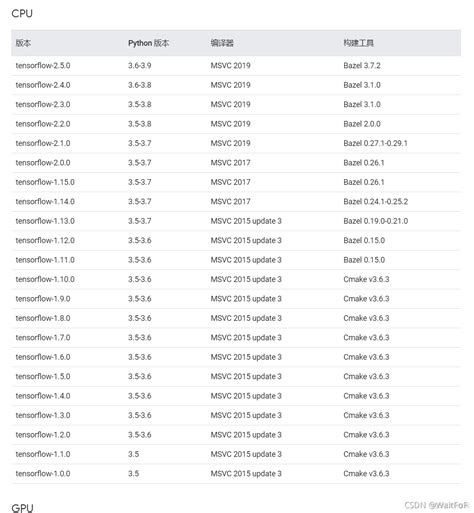The height and width of the screenshot is (513, 474).
Task: Click the tensorflow-1.0.0 version cell
Action: [43, 474]
